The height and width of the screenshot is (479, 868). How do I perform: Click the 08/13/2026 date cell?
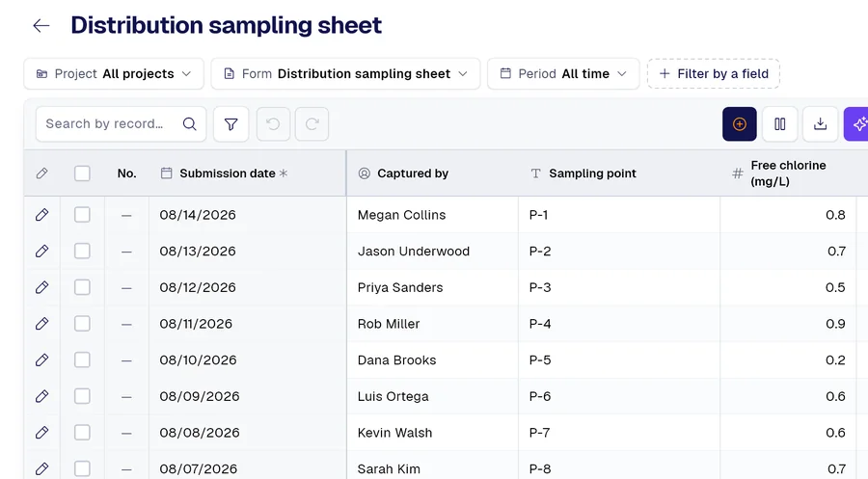(x=248, y=252)
